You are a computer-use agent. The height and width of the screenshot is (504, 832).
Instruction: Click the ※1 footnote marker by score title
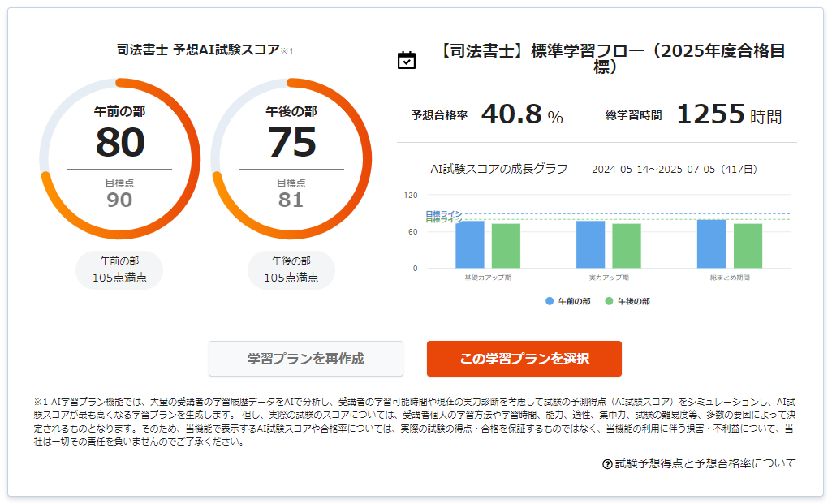[x=287, y=51]
